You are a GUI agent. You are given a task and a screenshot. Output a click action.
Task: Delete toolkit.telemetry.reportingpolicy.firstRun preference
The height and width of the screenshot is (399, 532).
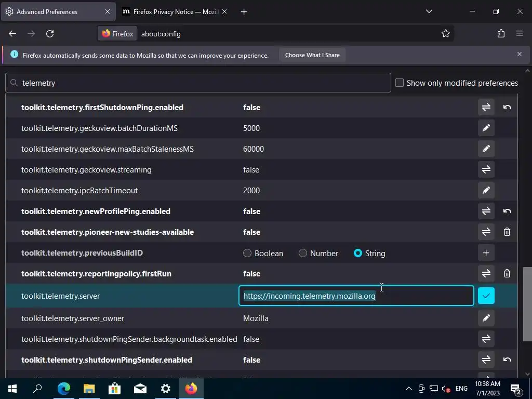[x=507, y=273]
